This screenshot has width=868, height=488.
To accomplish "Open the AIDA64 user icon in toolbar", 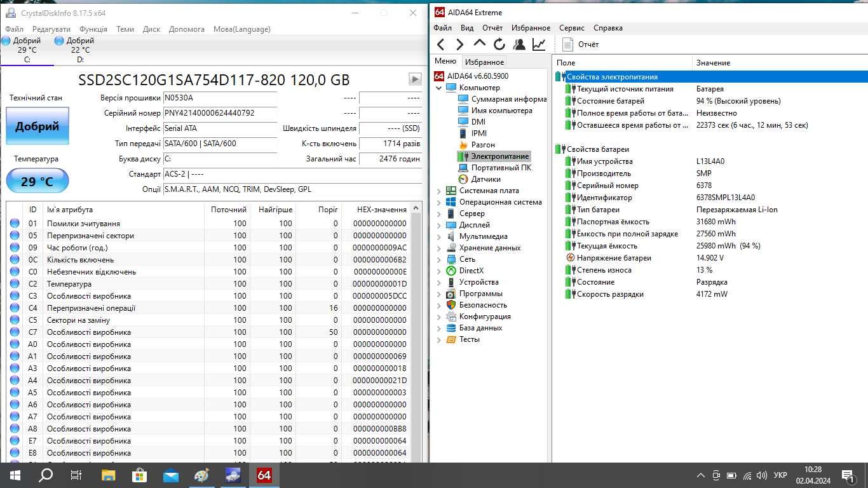I will pos(519,44).
